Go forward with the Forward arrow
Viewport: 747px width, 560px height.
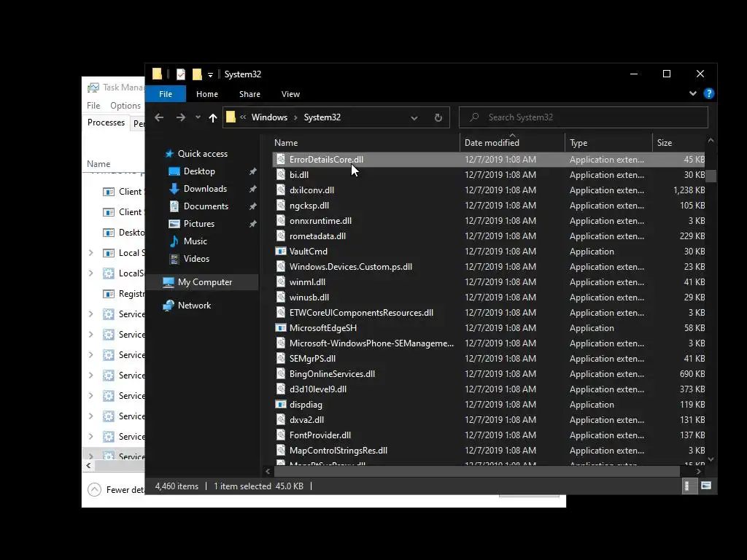181,117
